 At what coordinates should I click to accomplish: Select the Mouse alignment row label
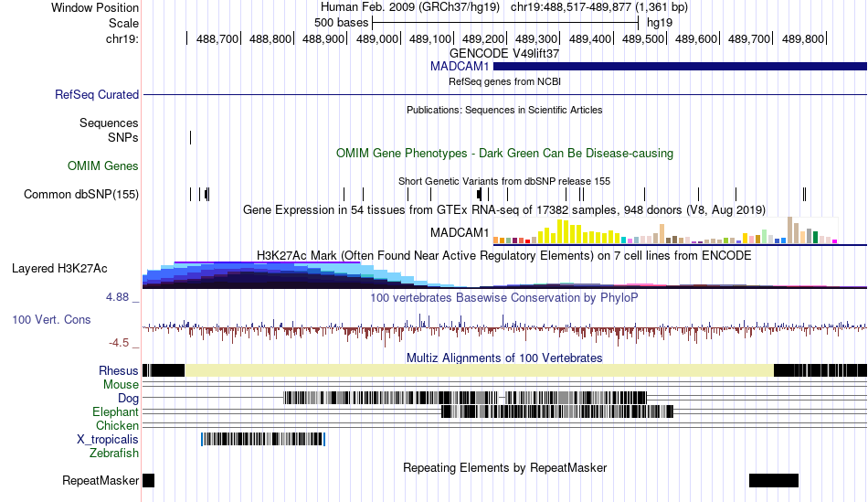click(121, 385)
